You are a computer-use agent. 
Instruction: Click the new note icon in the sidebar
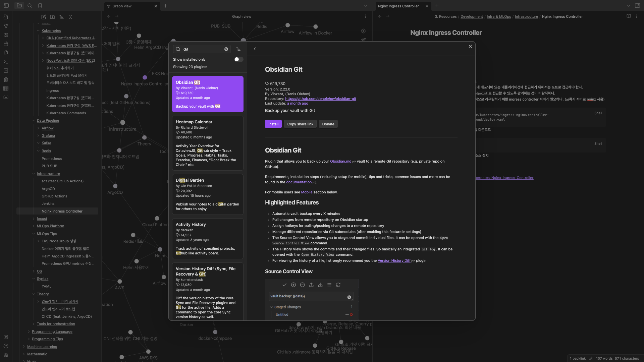point(44,17)
